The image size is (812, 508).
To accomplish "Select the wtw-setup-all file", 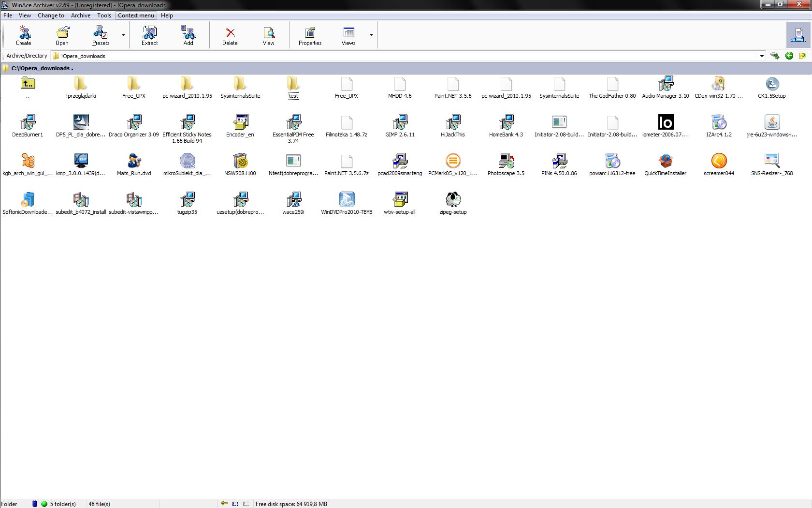I will pos(400,203).
